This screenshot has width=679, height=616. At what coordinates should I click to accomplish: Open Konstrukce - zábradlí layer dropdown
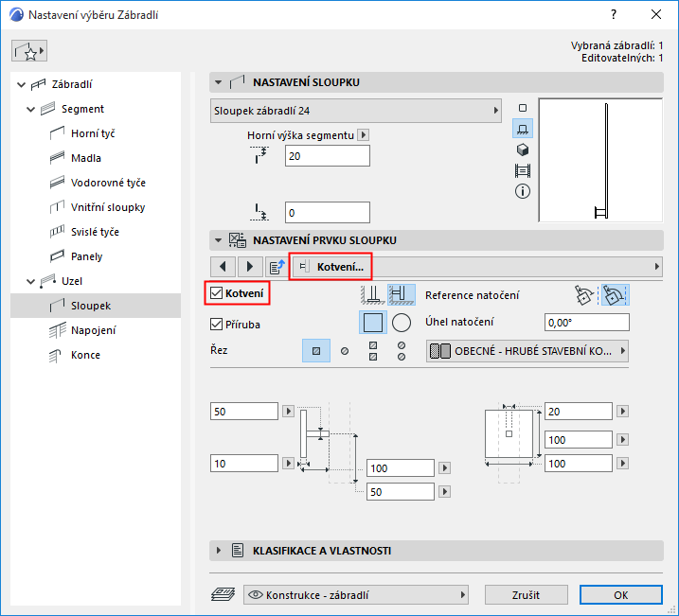(x=356, y=595)
